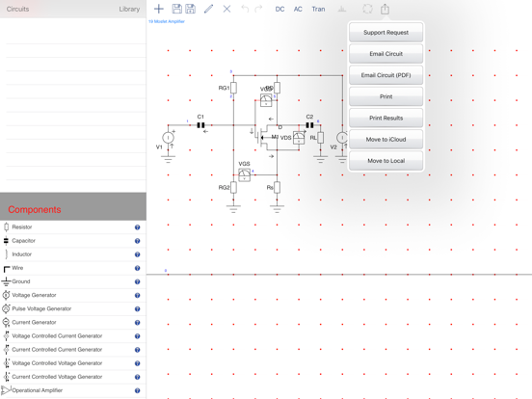
Task: Add a new circuit with the plus icon
Action: [x=159, y=9]
